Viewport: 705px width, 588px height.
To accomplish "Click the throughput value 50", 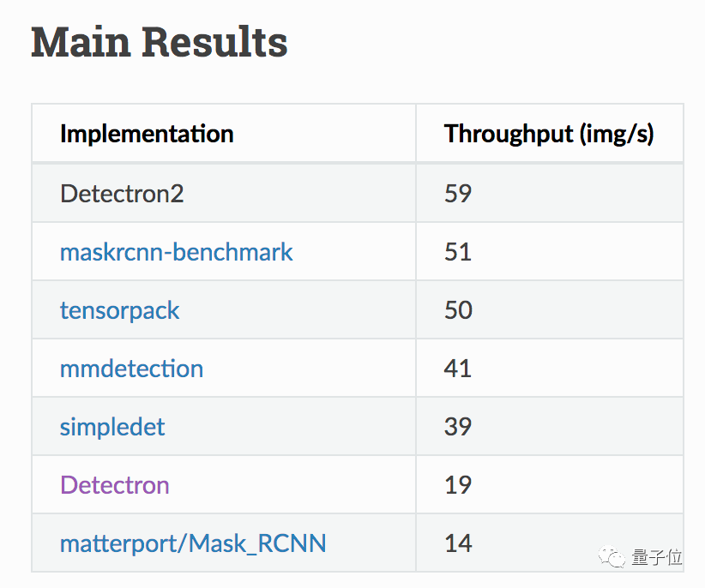I will [x=458, y=310].
